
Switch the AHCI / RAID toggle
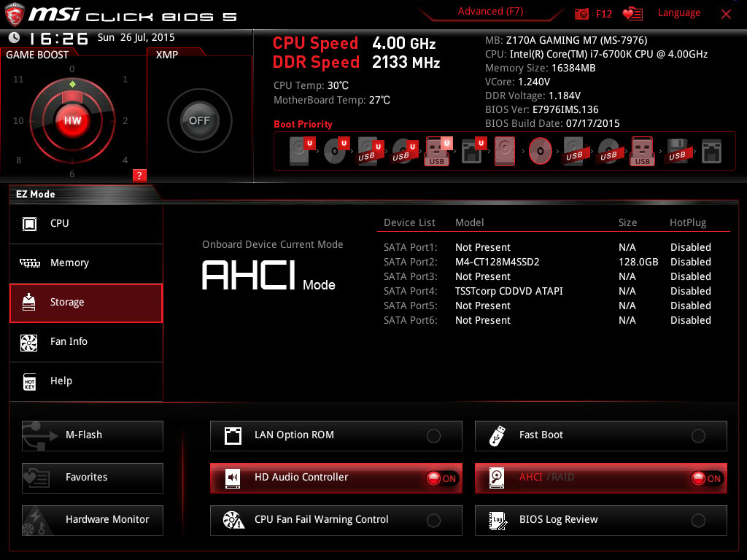click(x=706, y=478)
